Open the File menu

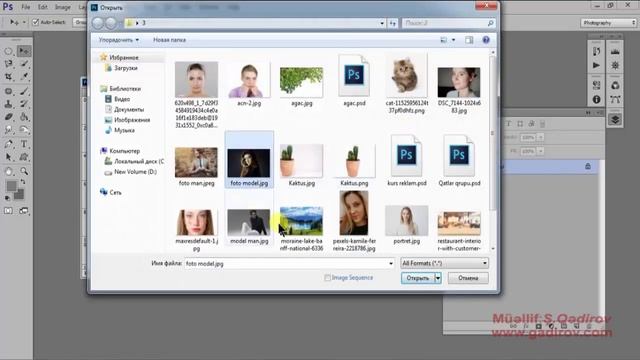(26, 7)
